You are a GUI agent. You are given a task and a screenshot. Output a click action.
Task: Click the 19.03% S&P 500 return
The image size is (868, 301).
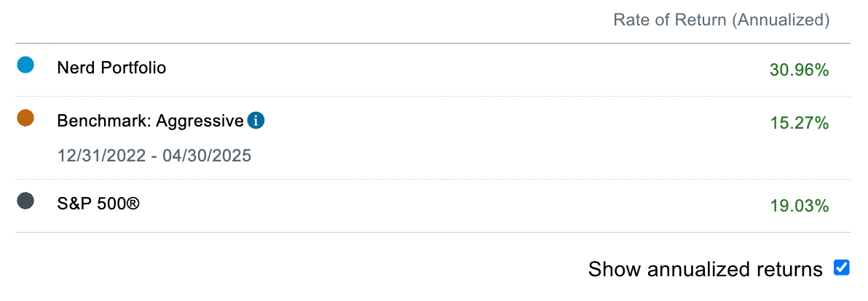click(800, 206)
